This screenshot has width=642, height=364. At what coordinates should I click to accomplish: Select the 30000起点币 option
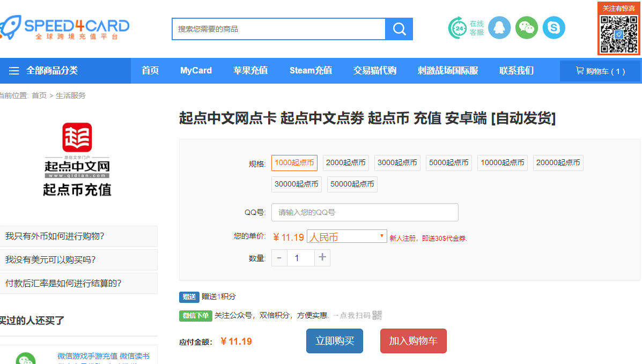tap(297, 184)
